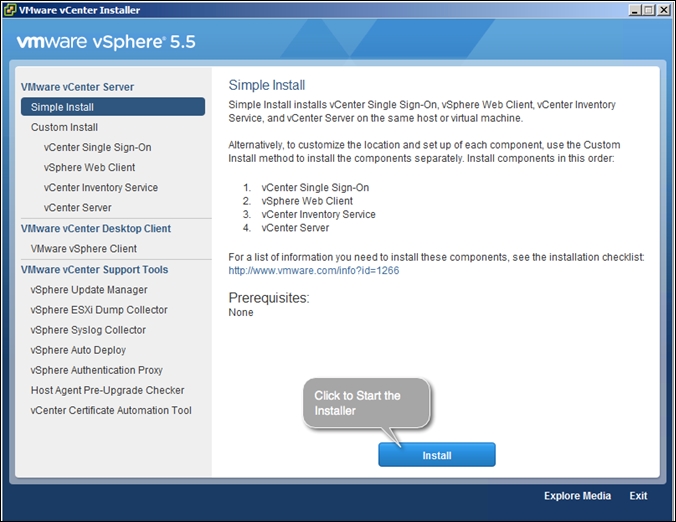Click Exit at the bottom right
Image resolution: width=676 pixels, height=522 pixels.
coord(638,496)
